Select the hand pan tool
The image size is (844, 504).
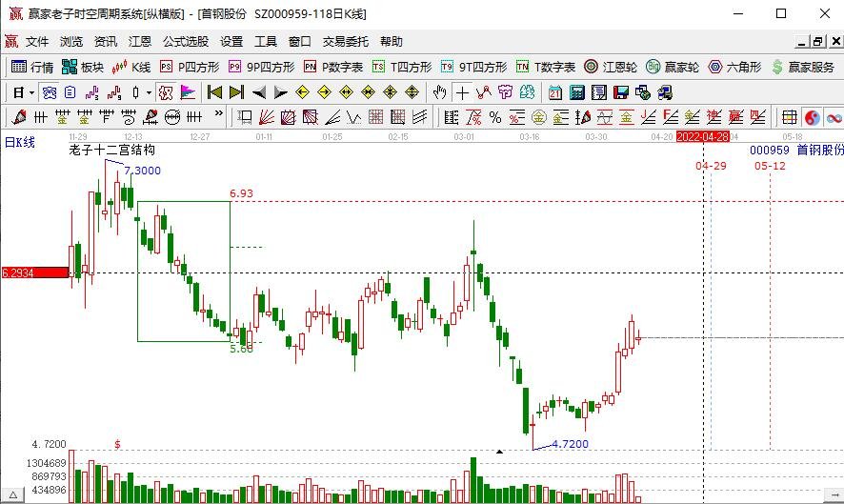(x=440, y=93)
